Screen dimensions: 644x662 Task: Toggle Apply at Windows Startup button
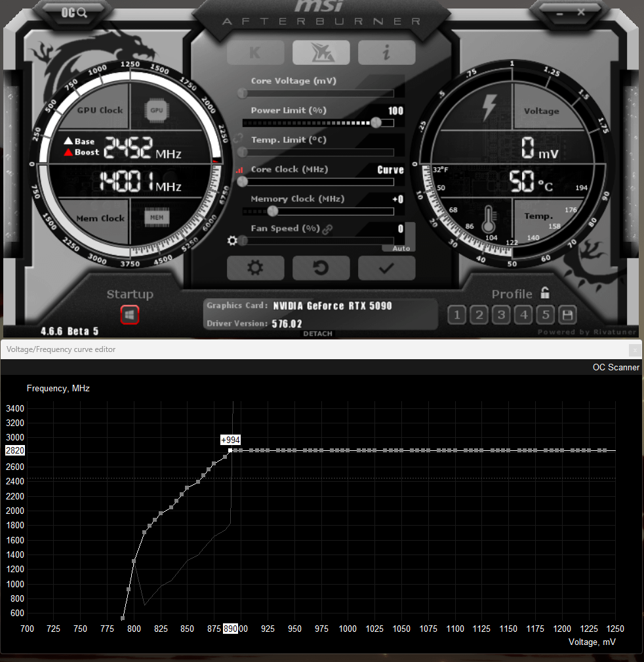pos(130,315)
